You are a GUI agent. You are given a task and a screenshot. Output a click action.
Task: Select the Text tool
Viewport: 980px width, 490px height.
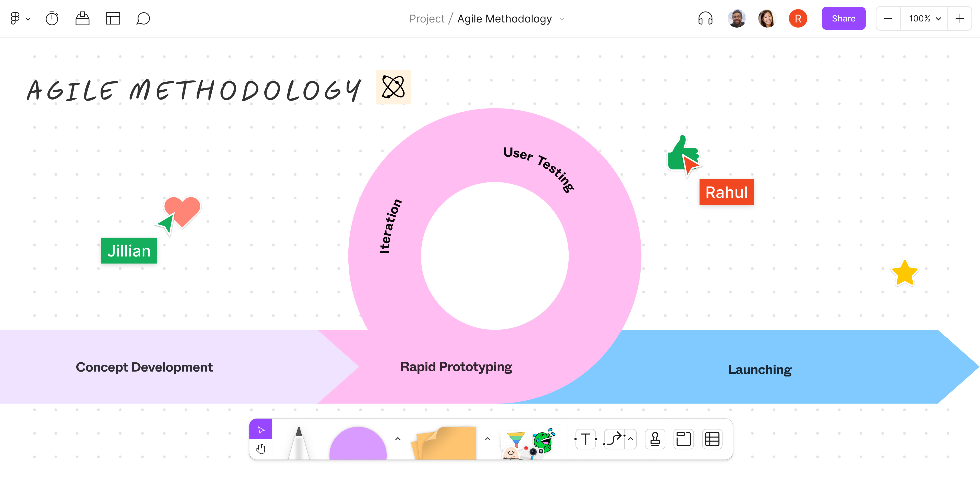coord(585,439)
